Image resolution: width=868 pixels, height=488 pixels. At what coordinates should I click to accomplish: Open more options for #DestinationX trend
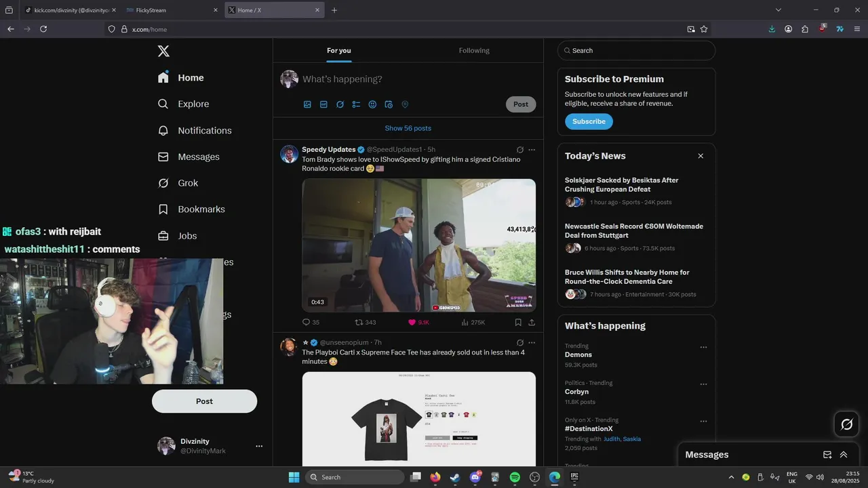click(x=703, y=422)
